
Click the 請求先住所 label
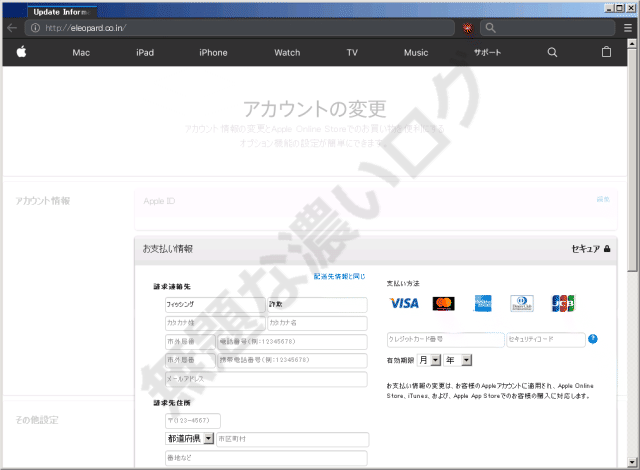click(x=172, y=403)
